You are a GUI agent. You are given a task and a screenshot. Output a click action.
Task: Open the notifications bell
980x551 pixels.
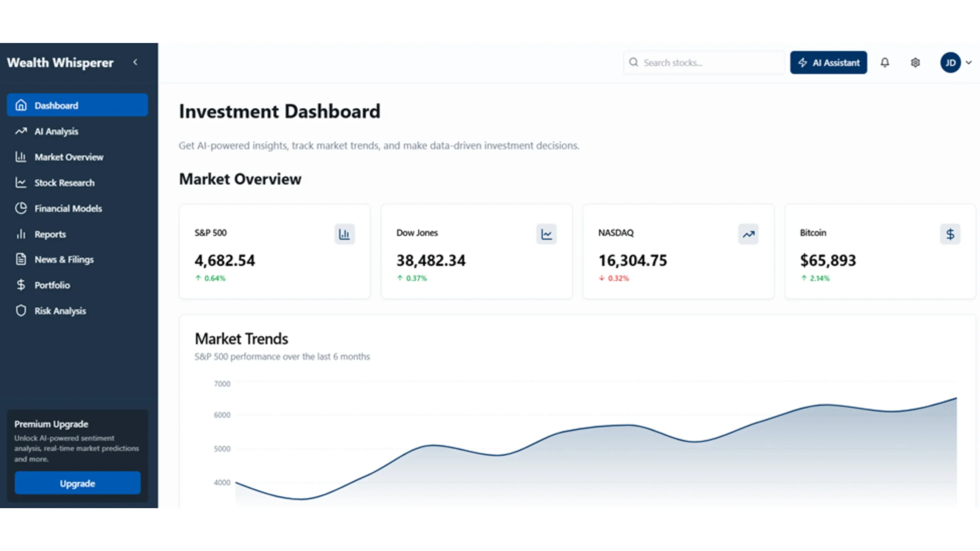coord(885,62)
